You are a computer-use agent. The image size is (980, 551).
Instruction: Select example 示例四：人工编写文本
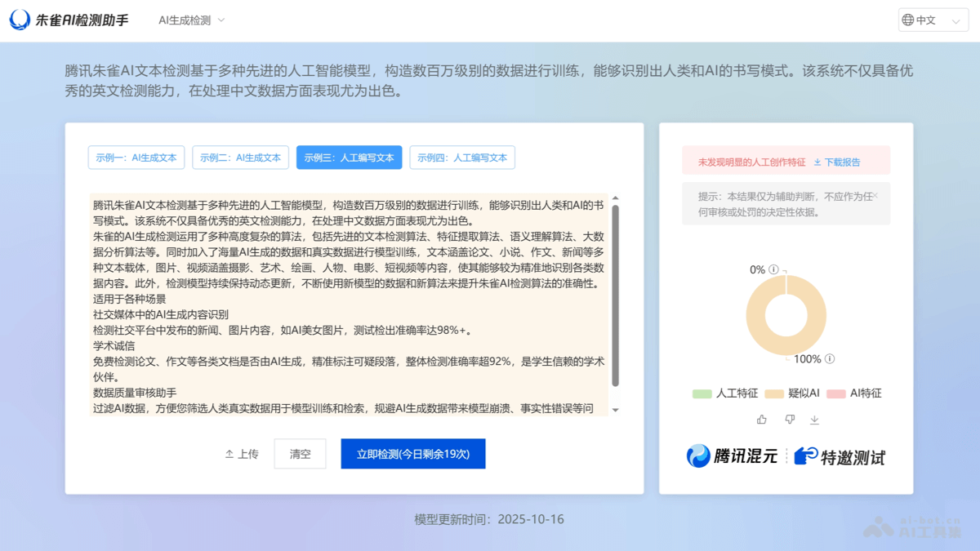click(x=462, y=158)
